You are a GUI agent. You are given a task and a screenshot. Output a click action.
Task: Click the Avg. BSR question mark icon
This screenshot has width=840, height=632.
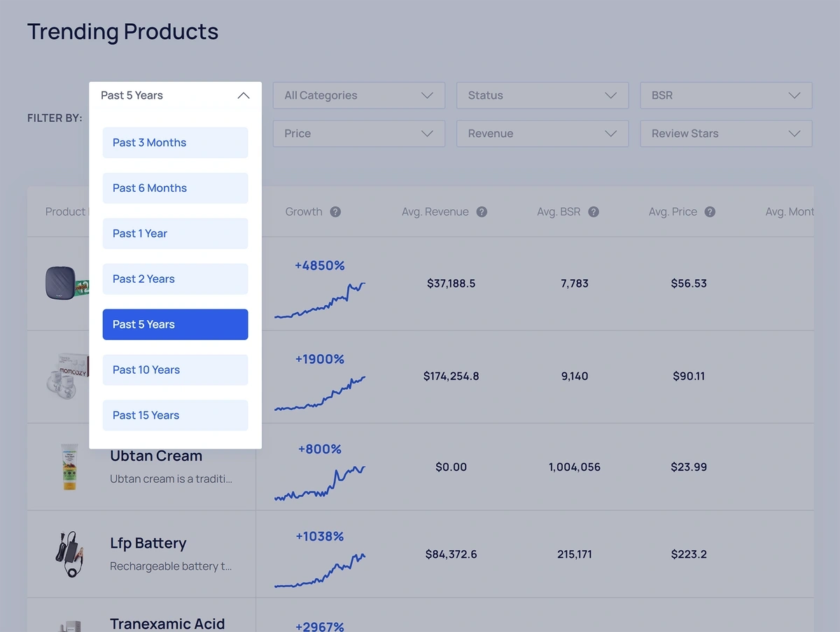(x=594, y=212)
